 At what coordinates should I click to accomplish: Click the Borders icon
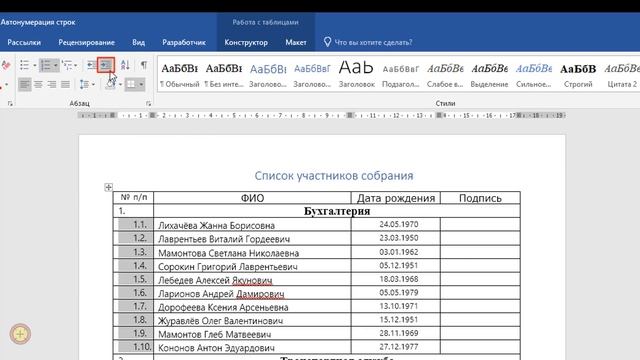pyautogui.click(x=131, y=84)
